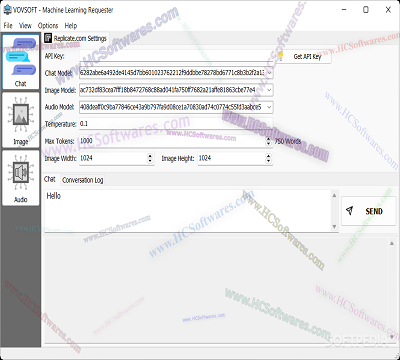The width and height of the screenshot is (400, 360).
Task: Click the response area scrollbar up arrow
Action: [x=392, y=244]
